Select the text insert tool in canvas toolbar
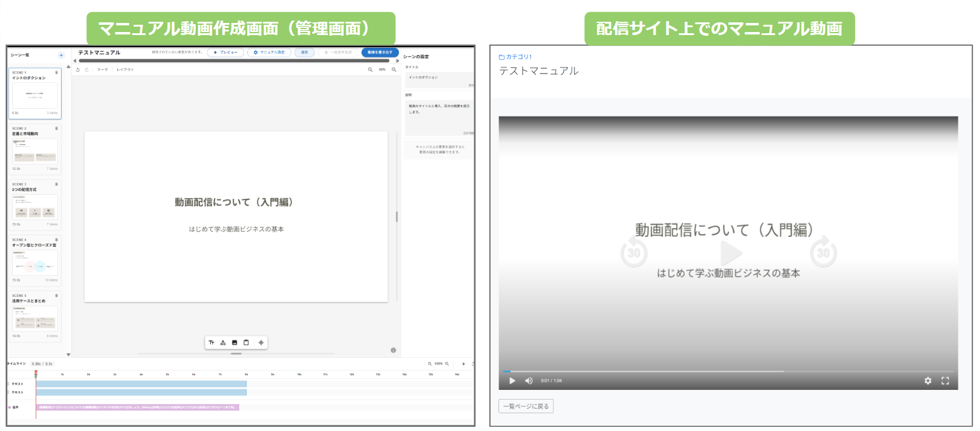980x431 pixels. (x=211, y=343)
